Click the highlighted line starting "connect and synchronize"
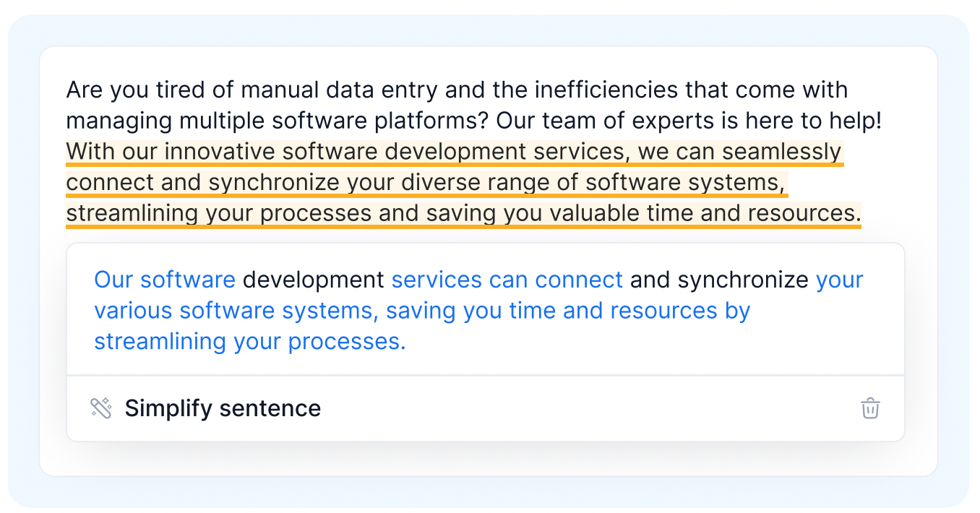 tap(426, 183)
